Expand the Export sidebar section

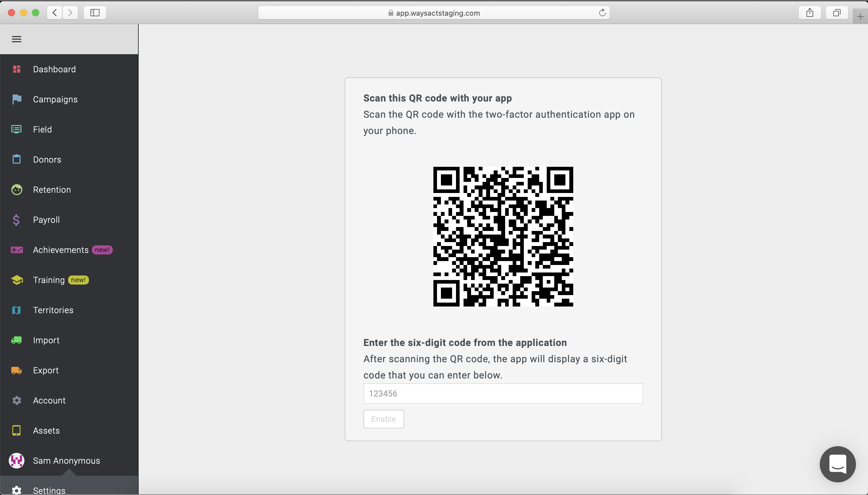tap(45, 370)
